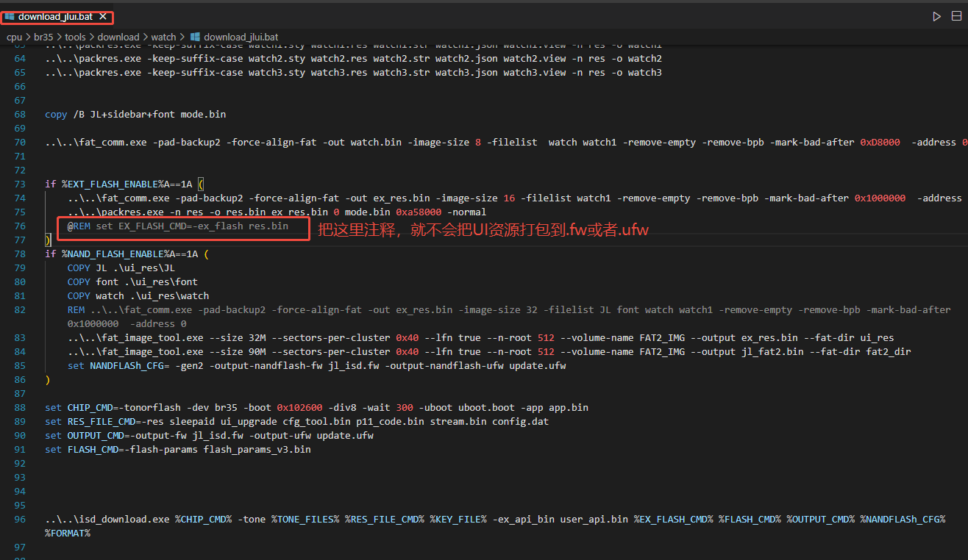The width and height of the screenshot is (968, 560).
Task: Click the 'set NANDFLASh_CFG=' line
Action: (316, 366)
